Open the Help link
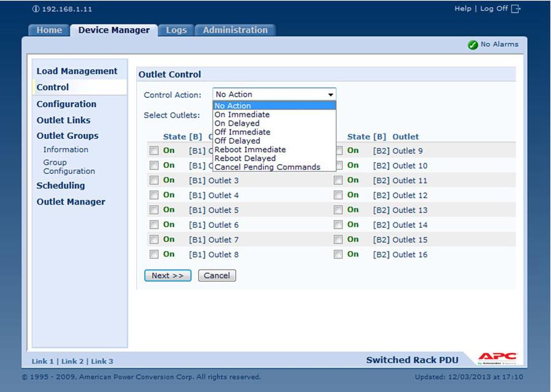The width and height of the screenshot is (551, 392). 462,9
